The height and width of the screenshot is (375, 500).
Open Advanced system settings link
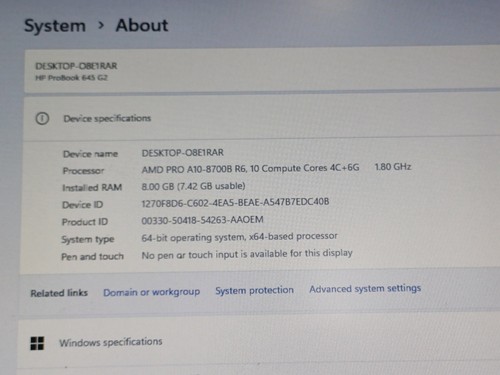(365, 288)
